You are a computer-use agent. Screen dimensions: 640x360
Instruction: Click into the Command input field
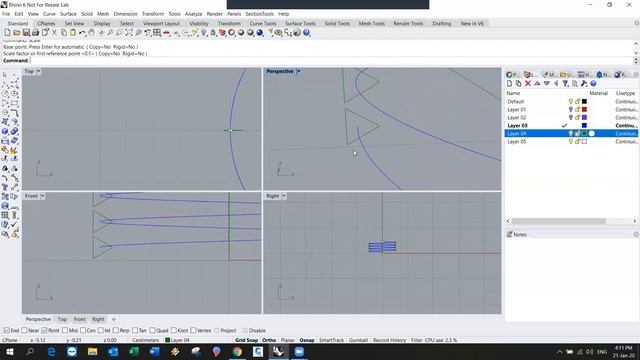(x=331, y=60)
